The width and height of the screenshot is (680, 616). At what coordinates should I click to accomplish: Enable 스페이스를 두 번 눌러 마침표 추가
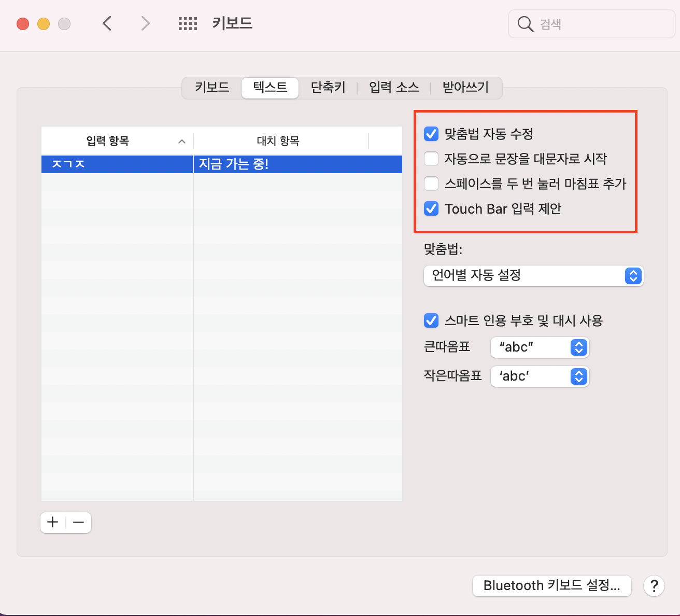[x=431, y=184]
